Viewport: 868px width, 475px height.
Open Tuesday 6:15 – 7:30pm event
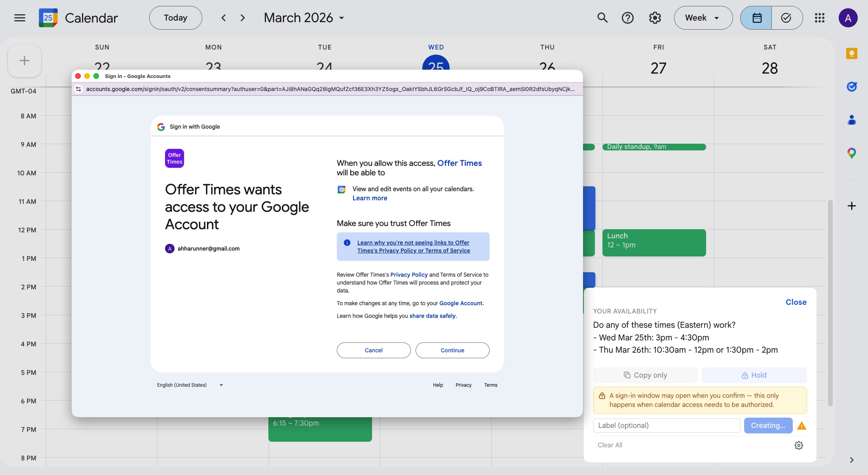click(x=320, y=429)
